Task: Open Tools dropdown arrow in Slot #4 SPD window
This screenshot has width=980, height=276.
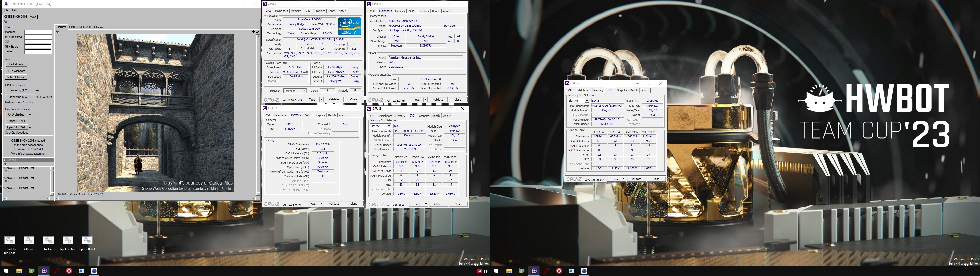Action: (x=624, y=179)
